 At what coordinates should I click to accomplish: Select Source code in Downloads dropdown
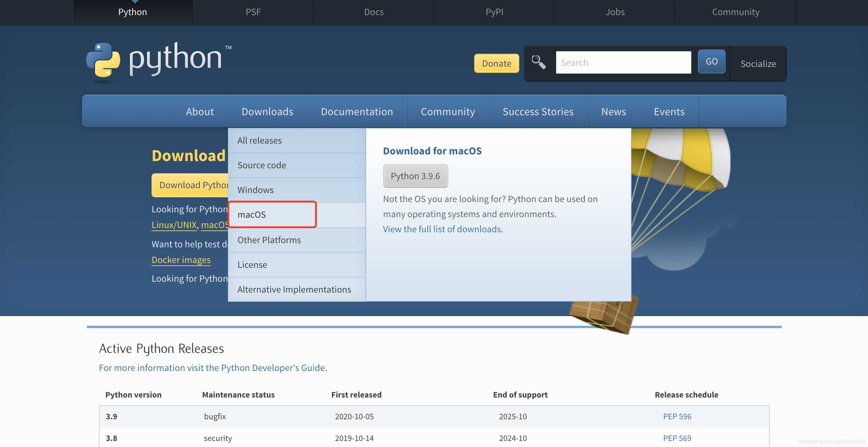click(297, 165)
